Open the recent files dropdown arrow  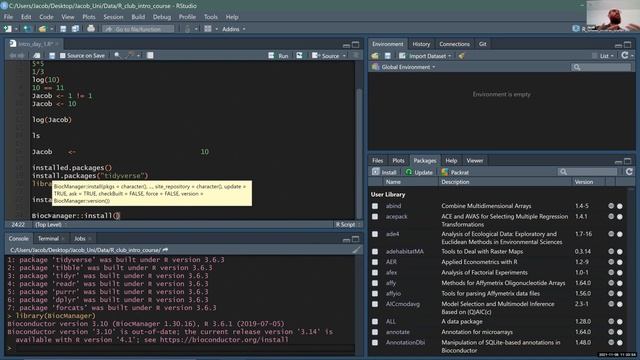click(51, 29)
